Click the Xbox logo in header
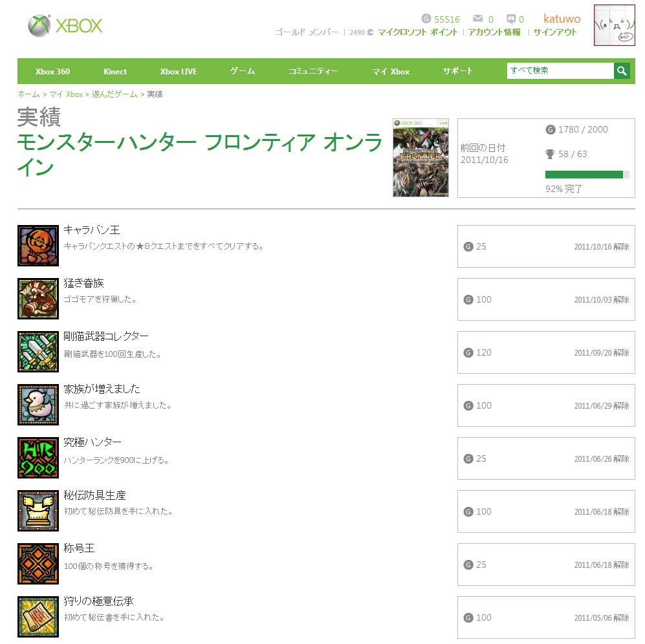Screen dimensions: 645x644 pyautogui.click(x=65, y=26)
